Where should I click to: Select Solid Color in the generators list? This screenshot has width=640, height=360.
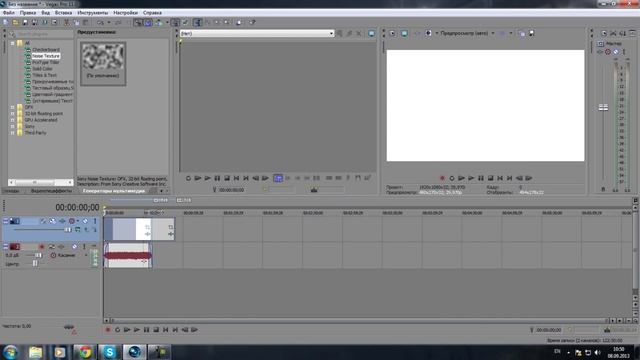point(42,69)
